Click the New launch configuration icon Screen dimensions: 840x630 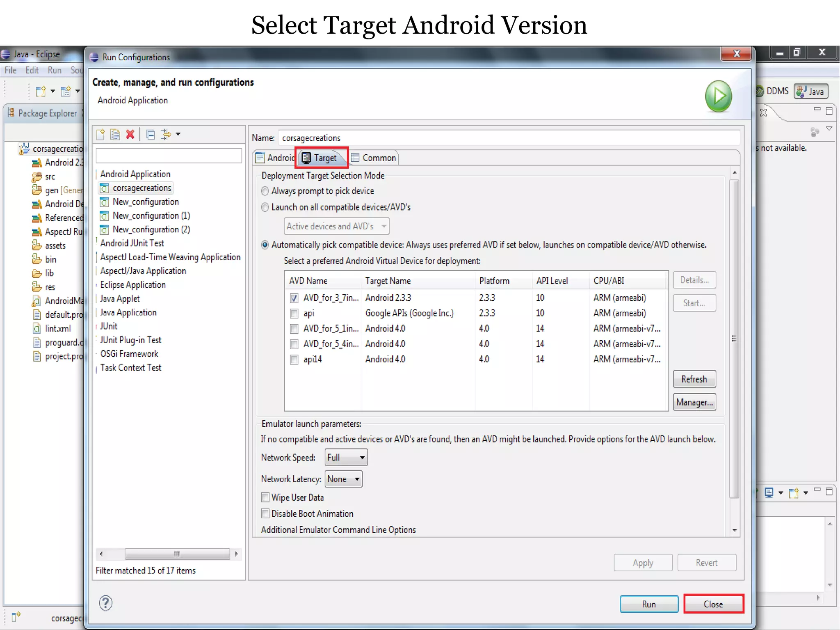point(100,134)
